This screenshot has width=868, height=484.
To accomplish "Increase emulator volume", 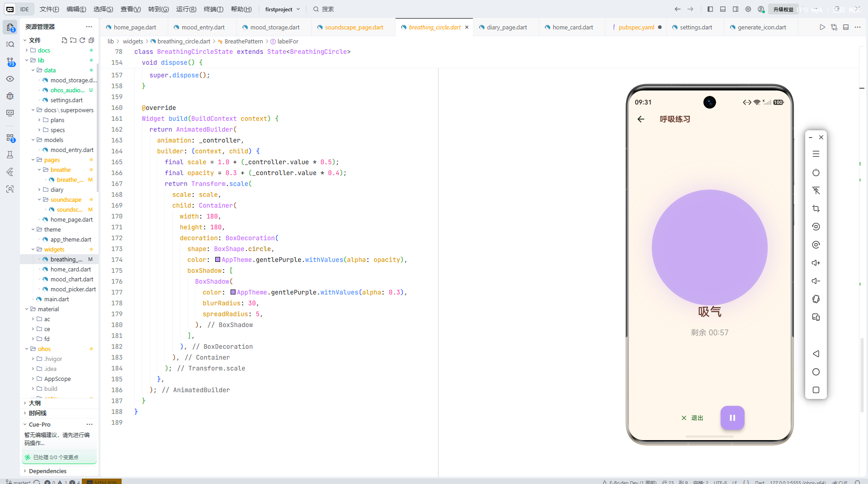I will coord(816,263).
